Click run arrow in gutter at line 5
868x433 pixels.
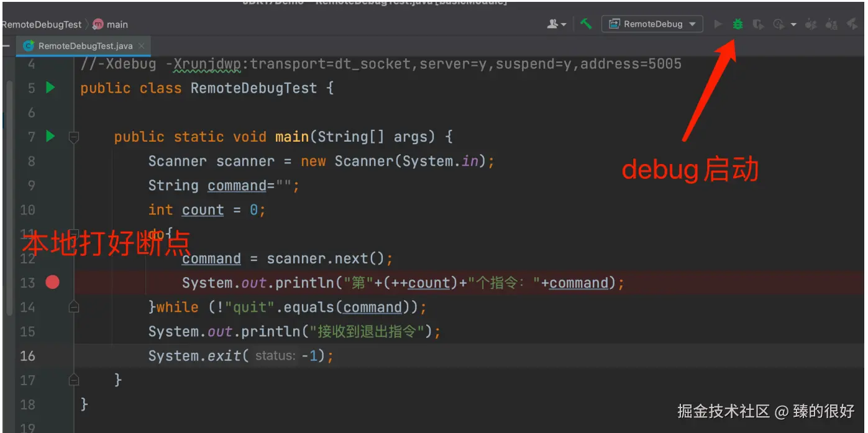click(x=51, y=88)
